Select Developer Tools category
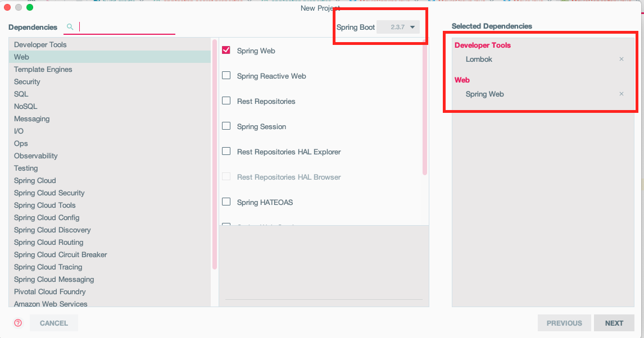 click(110, 44)
